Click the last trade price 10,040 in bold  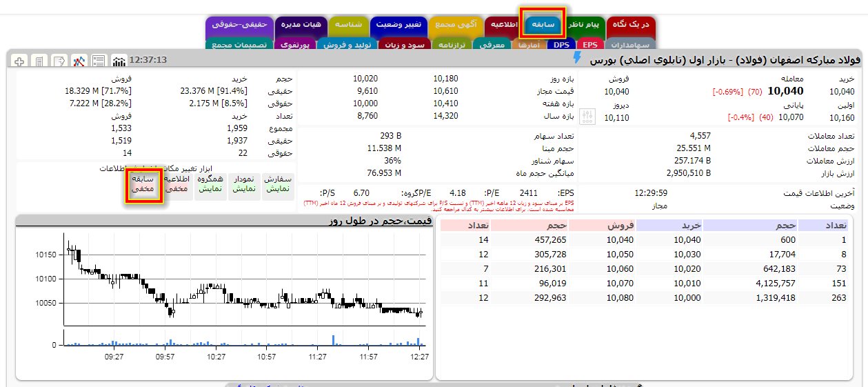point(785,91)
